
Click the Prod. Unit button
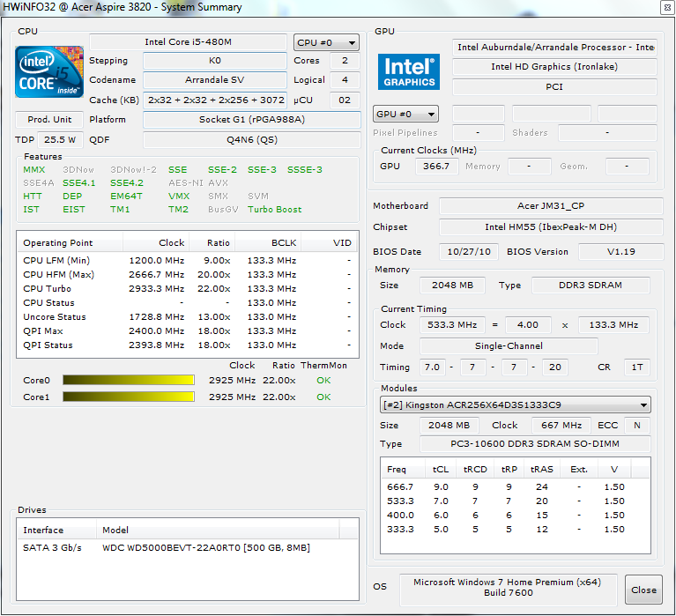tap(49, 119)
